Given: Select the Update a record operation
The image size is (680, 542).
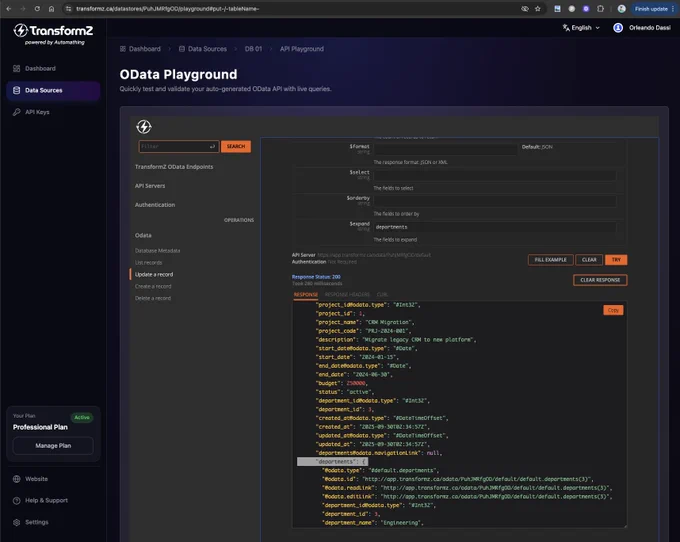Looking at the screenshot, I should pos(154,274).
